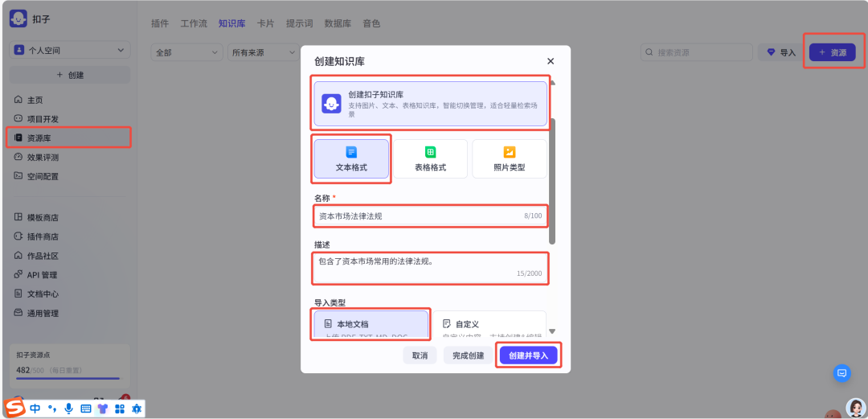Click the 扣子资源点 progress bar
This screenshot has width=868, height=419.
pyautogui.click(x=68, y=379)
